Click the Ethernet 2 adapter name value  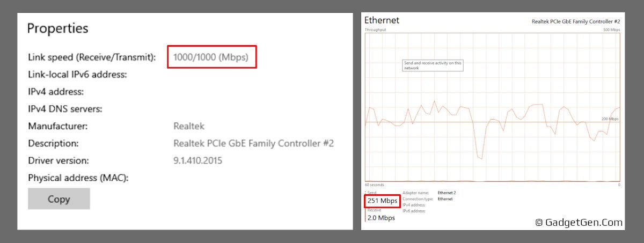click(447, 193)
